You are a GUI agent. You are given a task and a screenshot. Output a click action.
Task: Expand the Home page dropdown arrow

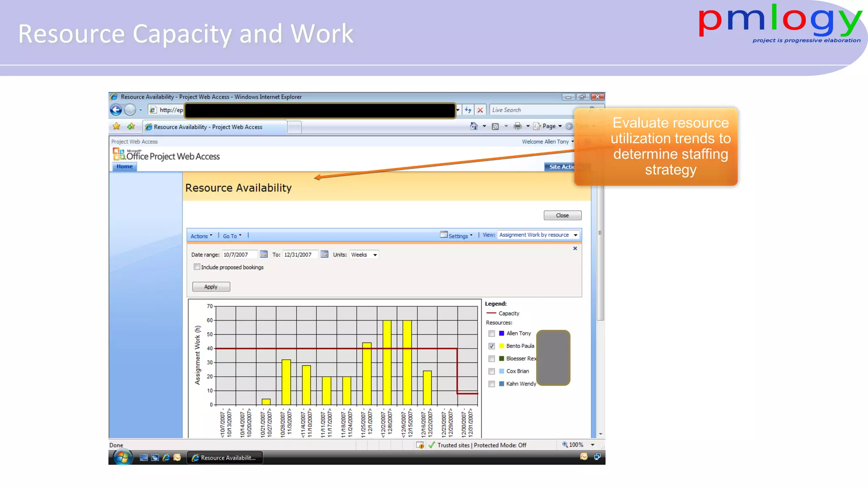point(484,126)
